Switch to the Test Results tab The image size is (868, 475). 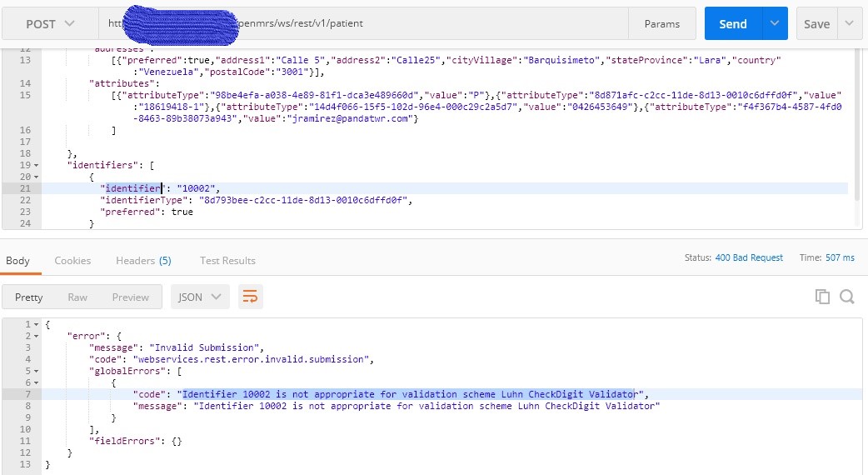coord(227,261)
